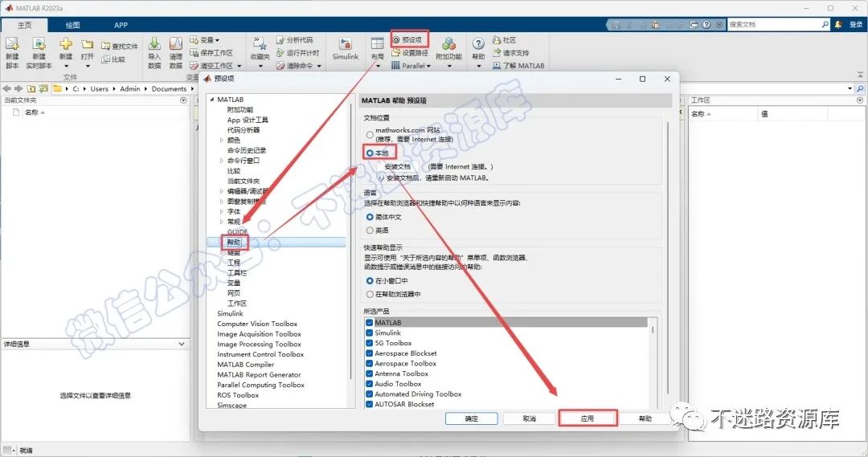Click the 帮助 button in the preferences dialog
This screenshot has height=457, width=868.
(x=645, y=418)
